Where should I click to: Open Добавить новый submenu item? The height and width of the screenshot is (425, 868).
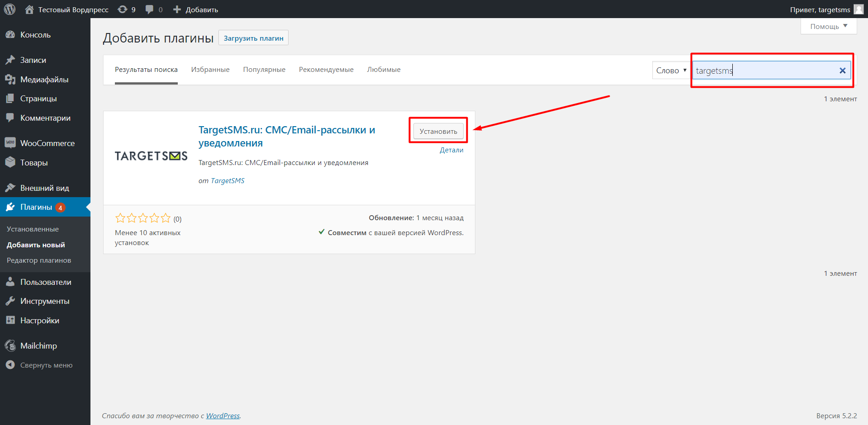[x=36, y=245]
